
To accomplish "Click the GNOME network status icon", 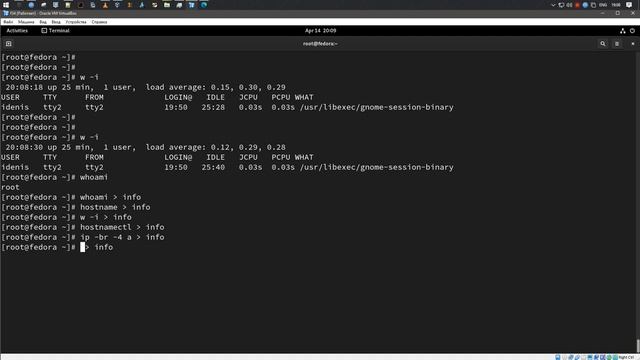I will pos(622,31).
